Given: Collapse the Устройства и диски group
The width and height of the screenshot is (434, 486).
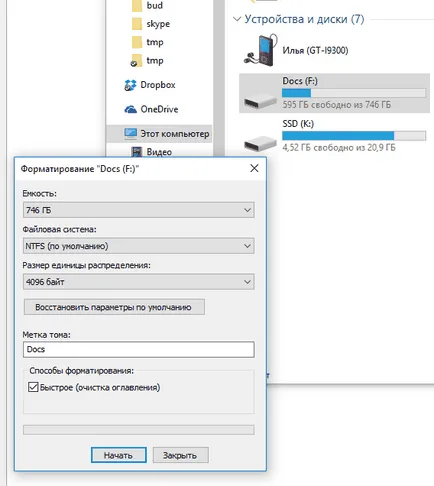Looking at the screenshot, I should (237, 19).
